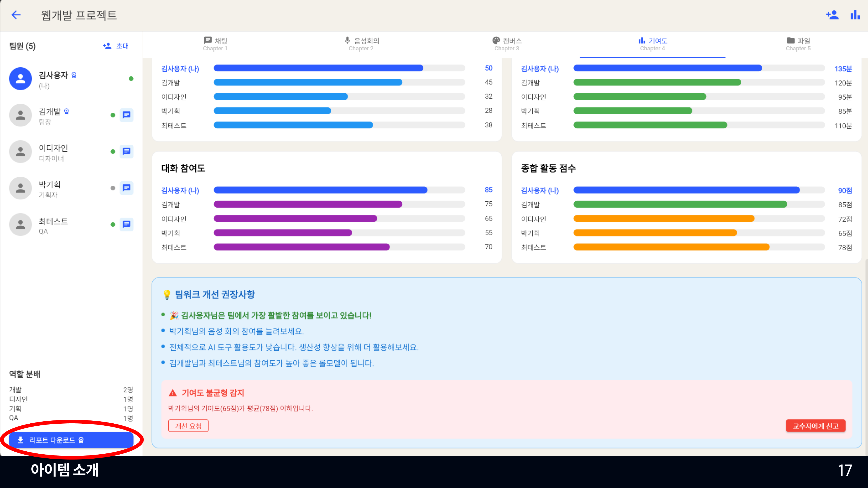Switch to the 채팅 tab

[215, 44]
